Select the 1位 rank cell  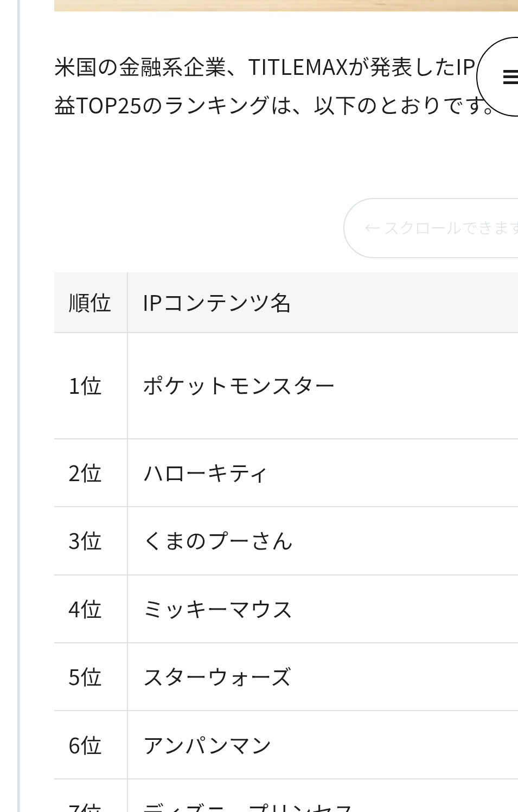coord(91,386)
